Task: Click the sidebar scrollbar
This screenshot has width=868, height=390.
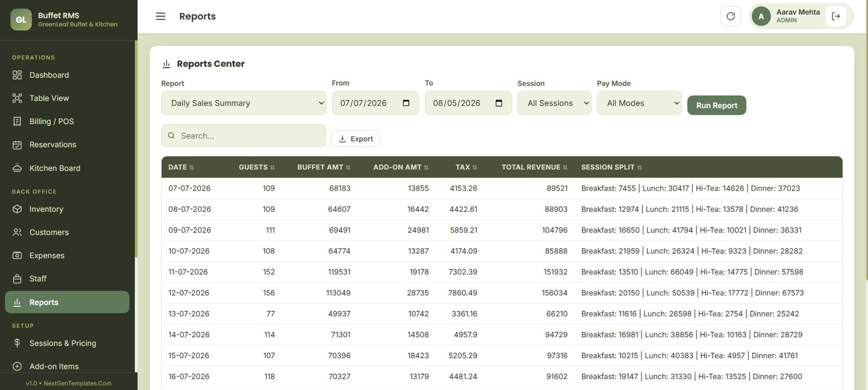Action: (136, 149)
